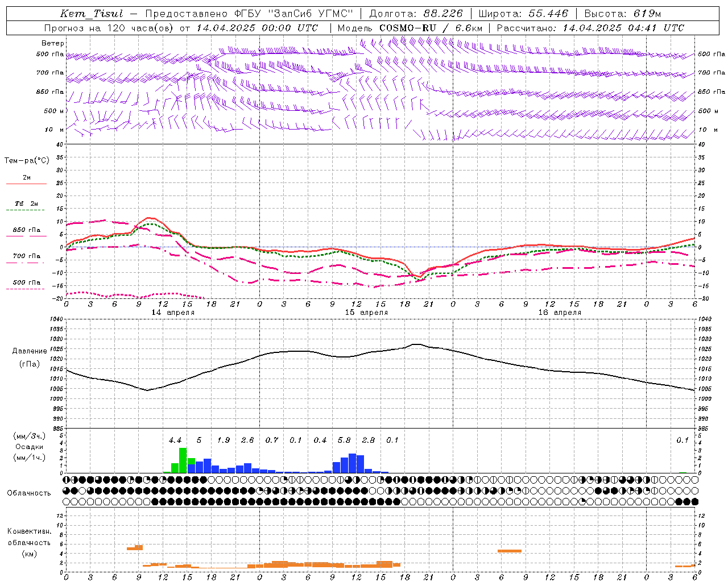Click the (гПа) pressure unit label
This screenshot has height=582, width=728.
[30, 364]
